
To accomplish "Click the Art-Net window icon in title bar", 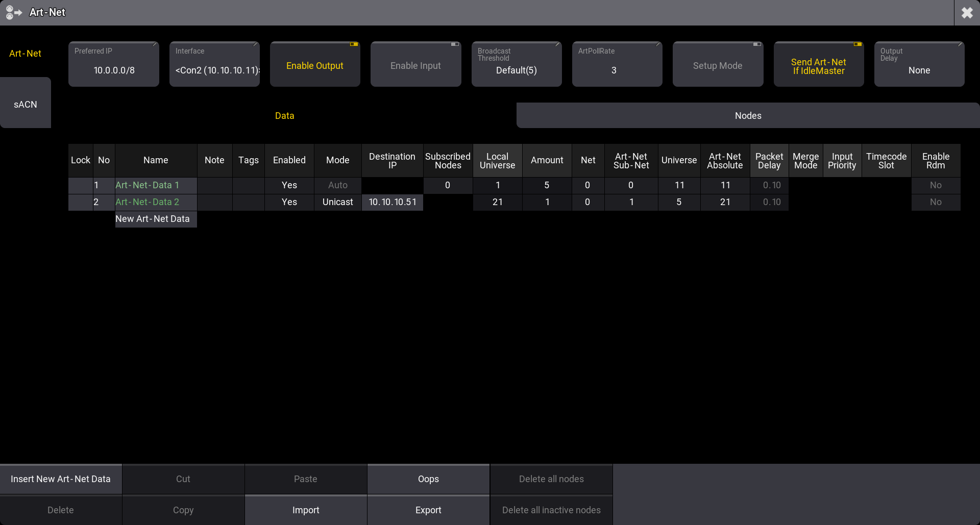I will [14, 12].
